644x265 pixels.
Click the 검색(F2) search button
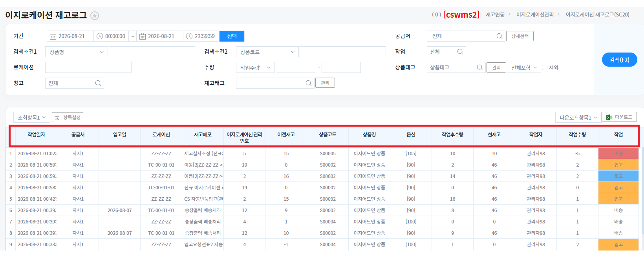(619, 60)
